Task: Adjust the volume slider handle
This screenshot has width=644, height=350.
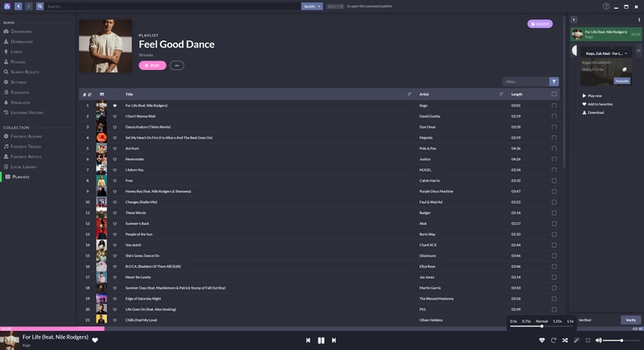Action: (622, 340)
